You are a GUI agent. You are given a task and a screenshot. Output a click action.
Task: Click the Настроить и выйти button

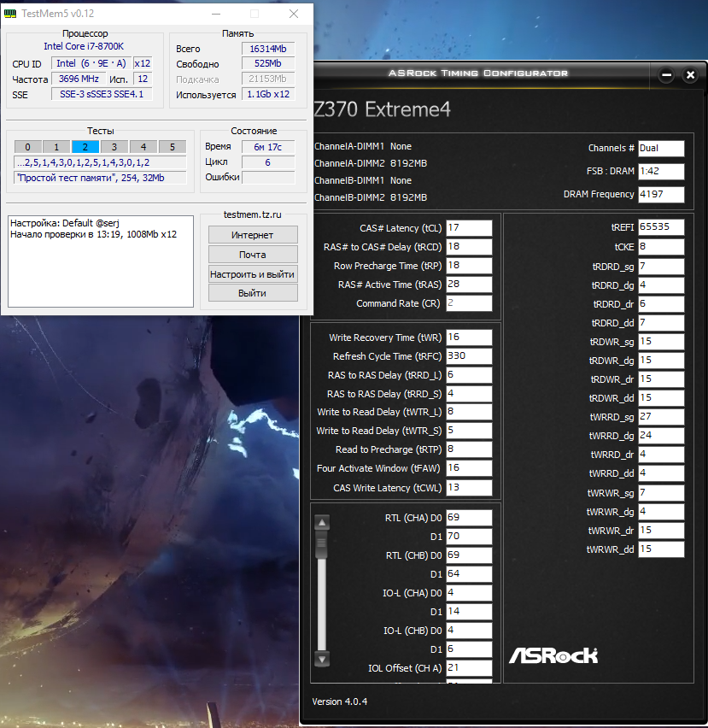click(x=253, y=274)
